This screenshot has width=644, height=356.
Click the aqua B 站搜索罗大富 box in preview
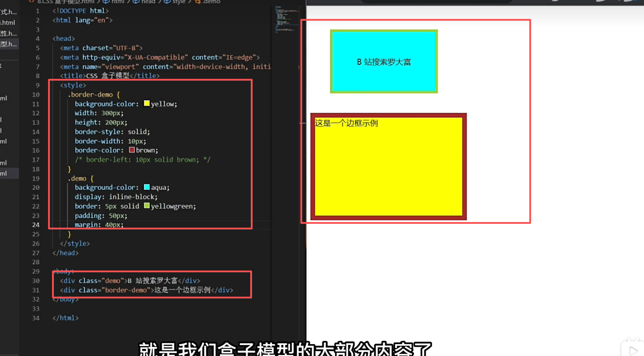click(384, 61)
